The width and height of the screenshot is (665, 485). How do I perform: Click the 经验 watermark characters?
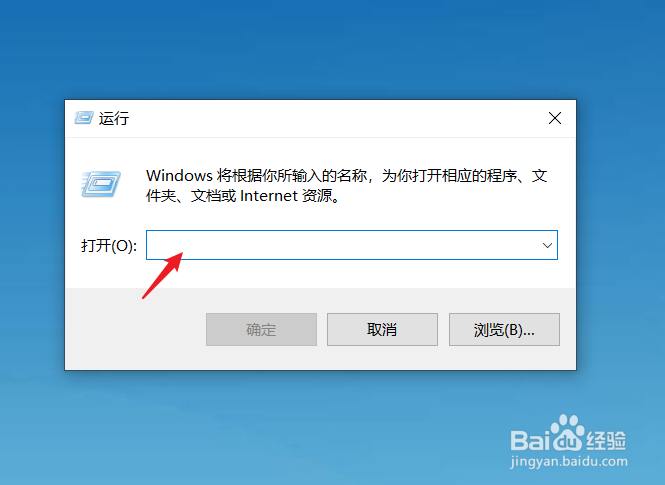click(606, 440)
